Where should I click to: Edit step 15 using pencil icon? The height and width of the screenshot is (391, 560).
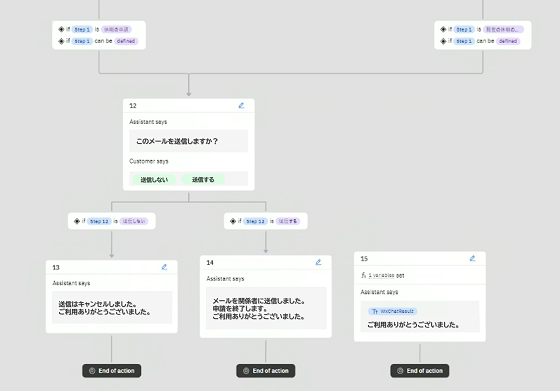472,258
